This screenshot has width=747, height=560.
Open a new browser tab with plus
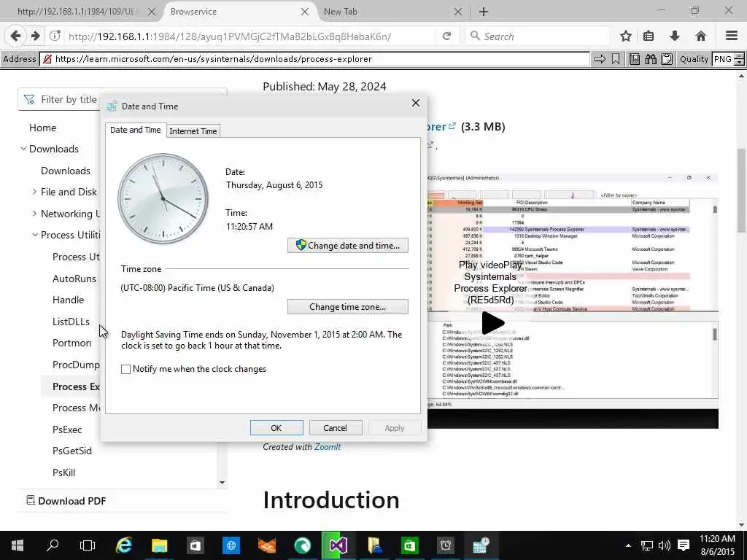pos(484,12)
